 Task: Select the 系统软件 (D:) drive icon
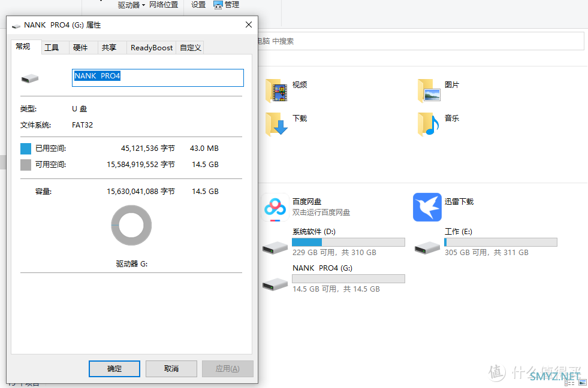pos(275,248)
